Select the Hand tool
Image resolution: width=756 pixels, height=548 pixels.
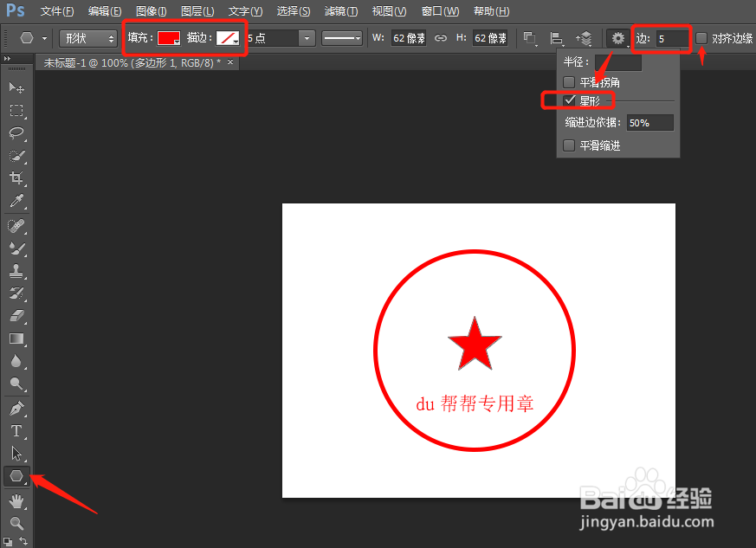[x=16, y=502]
